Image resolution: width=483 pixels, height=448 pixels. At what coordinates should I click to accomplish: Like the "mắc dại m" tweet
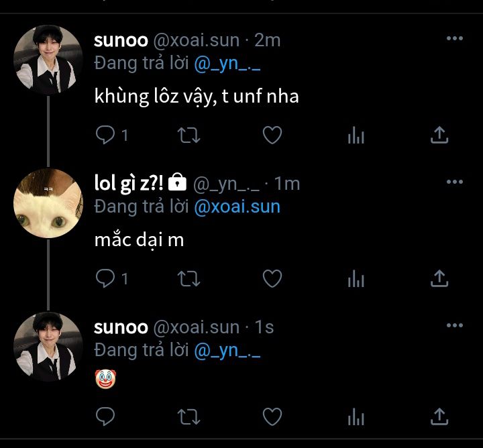[272, 278]
